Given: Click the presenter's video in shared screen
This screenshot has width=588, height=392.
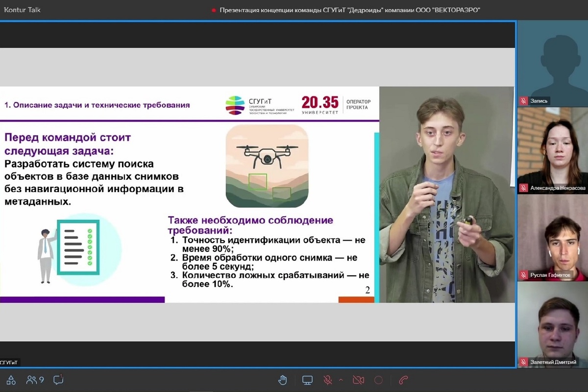Looking at the screenshot, I should [446, 195].
